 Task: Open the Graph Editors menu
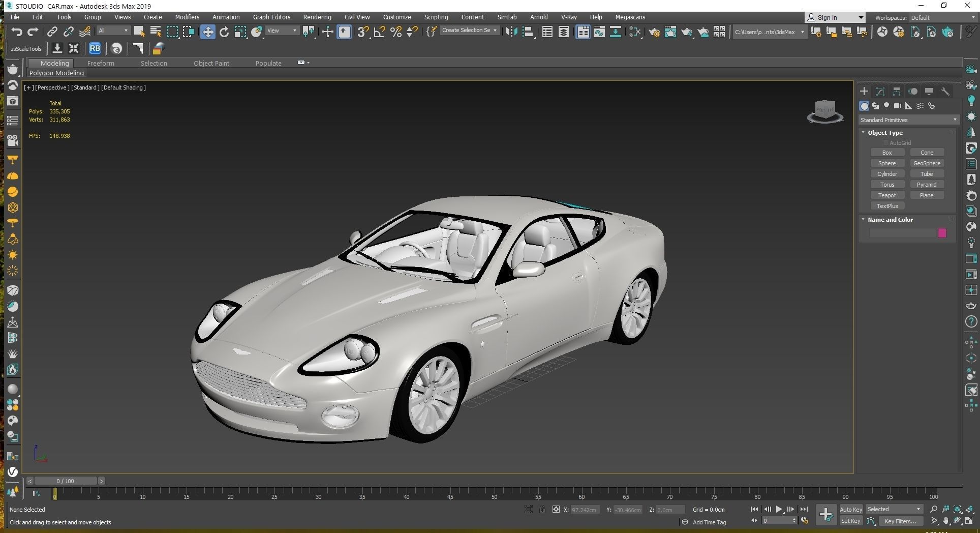(272, 17)
